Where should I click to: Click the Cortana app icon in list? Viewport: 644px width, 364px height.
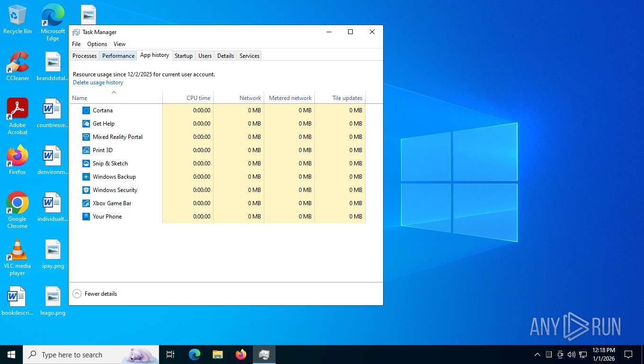point(86,110)
